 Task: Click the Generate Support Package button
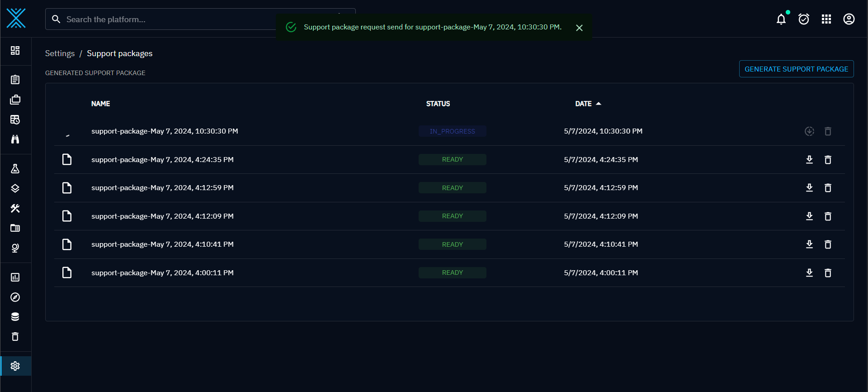point(796,69)
